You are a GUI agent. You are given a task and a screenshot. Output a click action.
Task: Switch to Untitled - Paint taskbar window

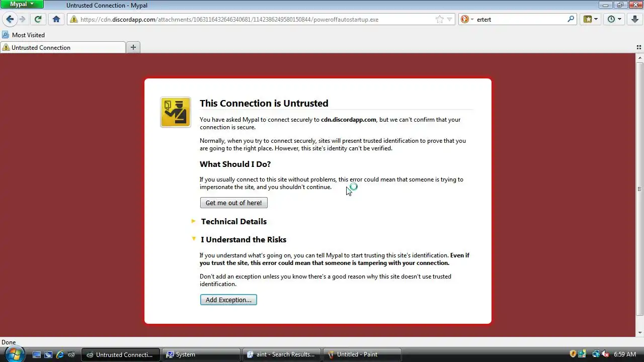click(x=362, y=354)
